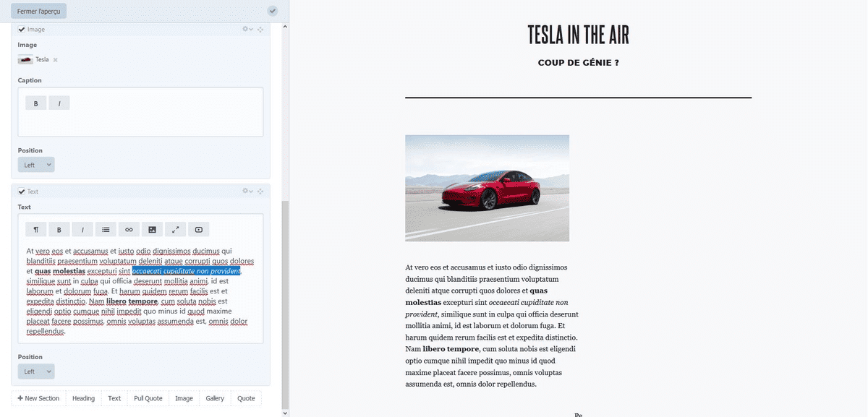The image size is (868, 417).
Task: Insert a bulleted list in Text editor
Action: tap(106, 230)
